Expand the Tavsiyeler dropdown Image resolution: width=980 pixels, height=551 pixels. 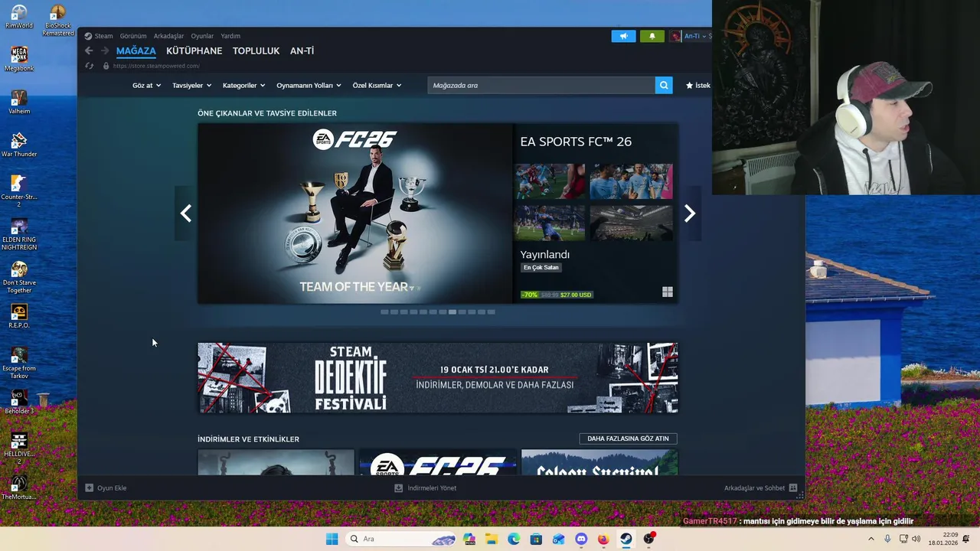click(x=191, y=85)
